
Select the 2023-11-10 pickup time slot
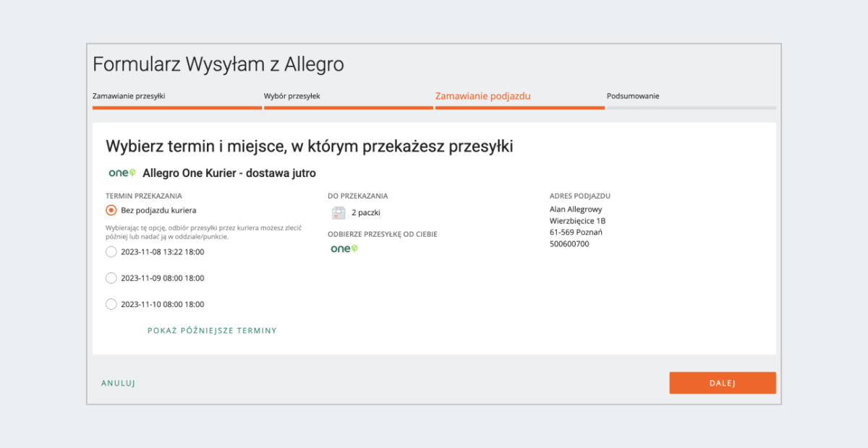pos(111,304)
